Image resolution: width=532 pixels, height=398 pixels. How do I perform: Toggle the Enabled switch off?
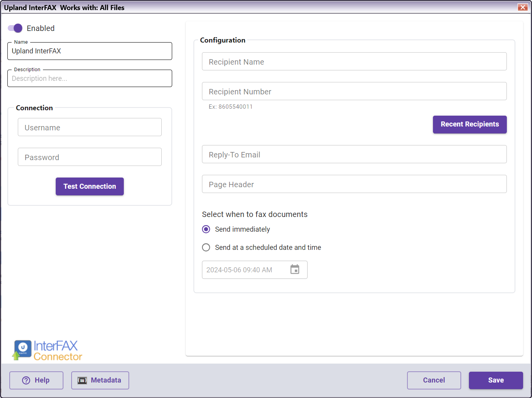click(x=15, y=28)
